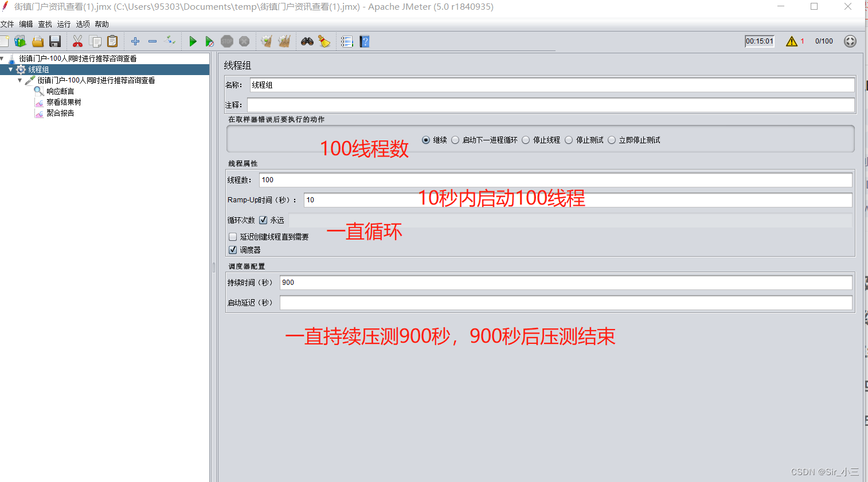Start the test with green play icon

click(x=193, y=41)
